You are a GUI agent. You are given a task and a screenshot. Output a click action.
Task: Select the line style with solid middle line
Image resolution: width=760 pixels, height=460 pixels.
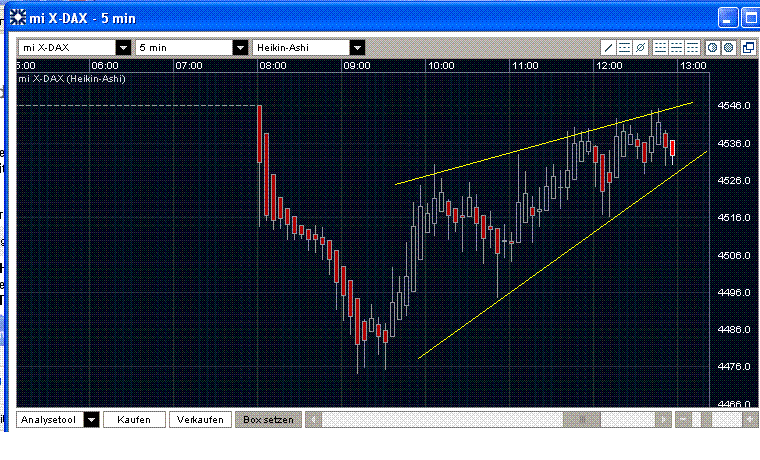coord(677,48)
